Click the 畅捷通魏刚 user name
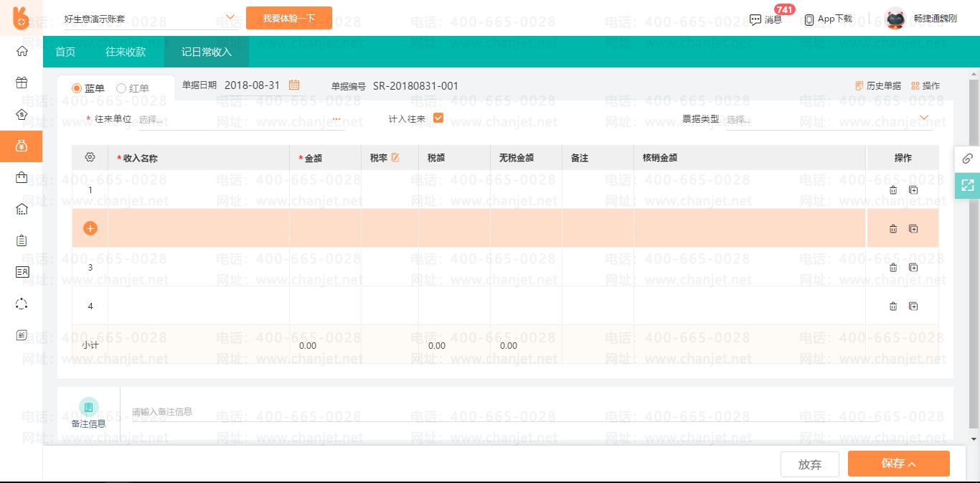Screen dimensions: 980x483 936,19
